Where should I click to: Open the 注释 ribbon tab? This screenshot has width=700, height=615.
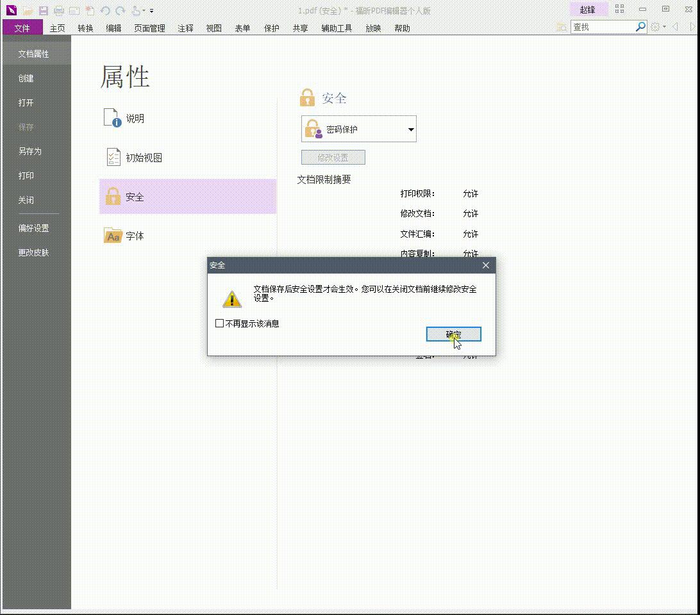click(x=186, y=28)
